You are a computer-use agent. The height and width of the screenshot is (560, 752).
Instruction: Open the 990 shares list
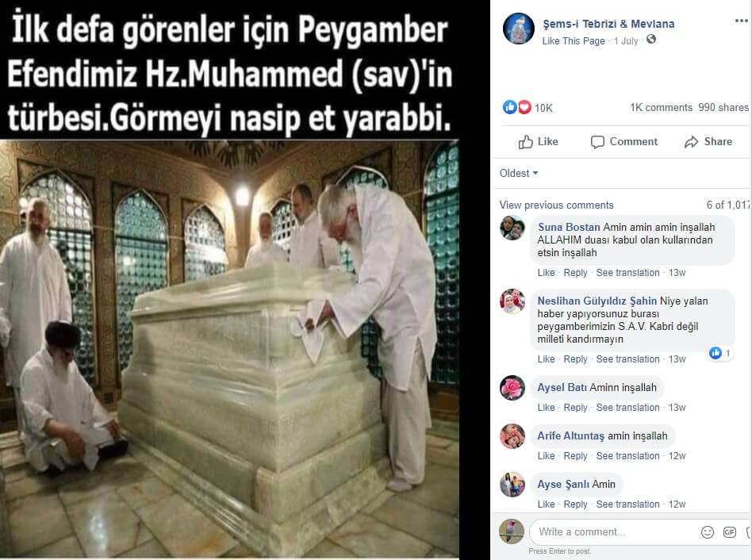tap(723, 107)
